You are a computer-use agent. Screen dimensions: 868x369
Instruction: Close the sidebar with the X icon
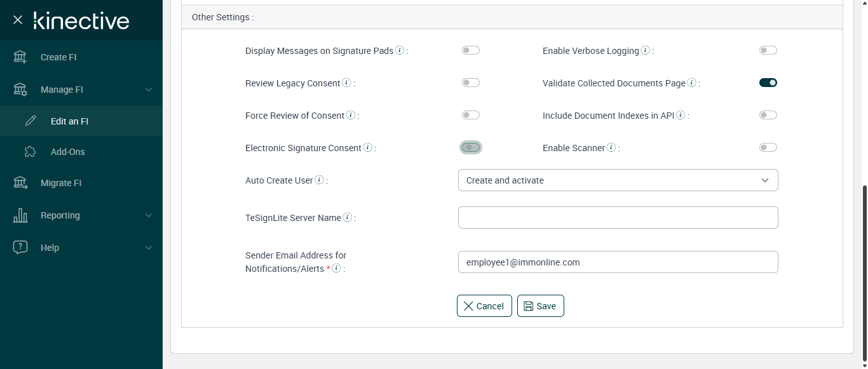pos(18,20)
